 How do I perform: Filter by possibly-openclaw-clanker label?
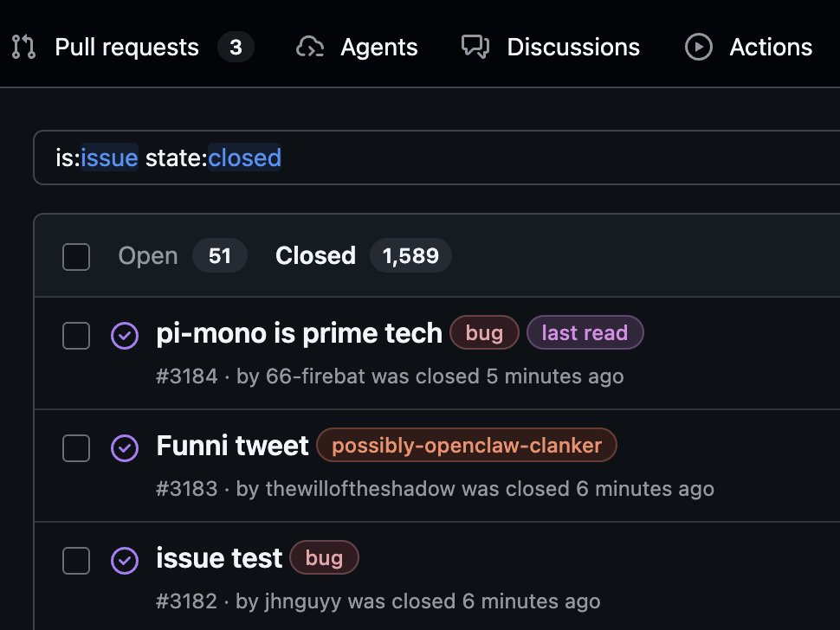(467, 446)
